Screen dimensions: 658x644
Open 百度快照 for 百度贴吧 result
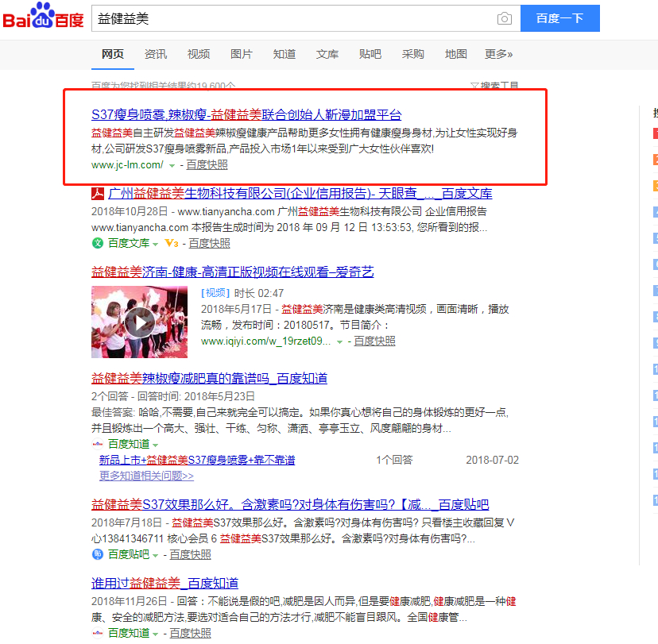point(190,554)
